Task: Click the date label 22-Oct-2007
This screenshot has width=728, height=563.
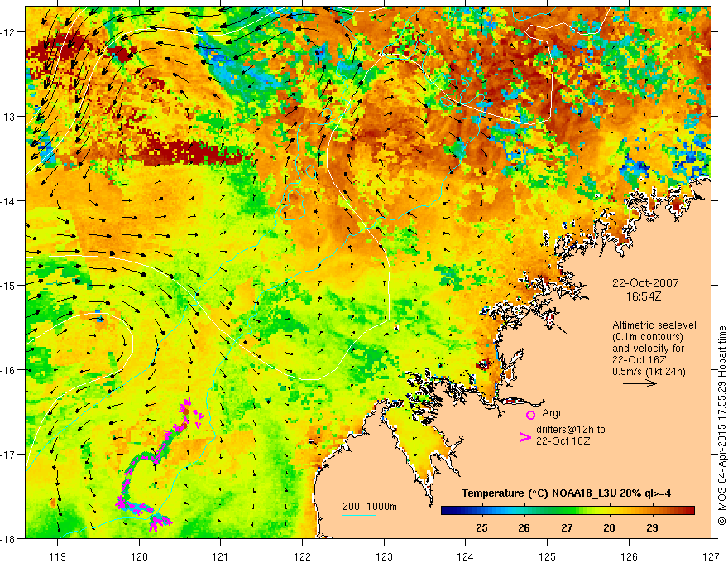Action: (x=645, y=283)
